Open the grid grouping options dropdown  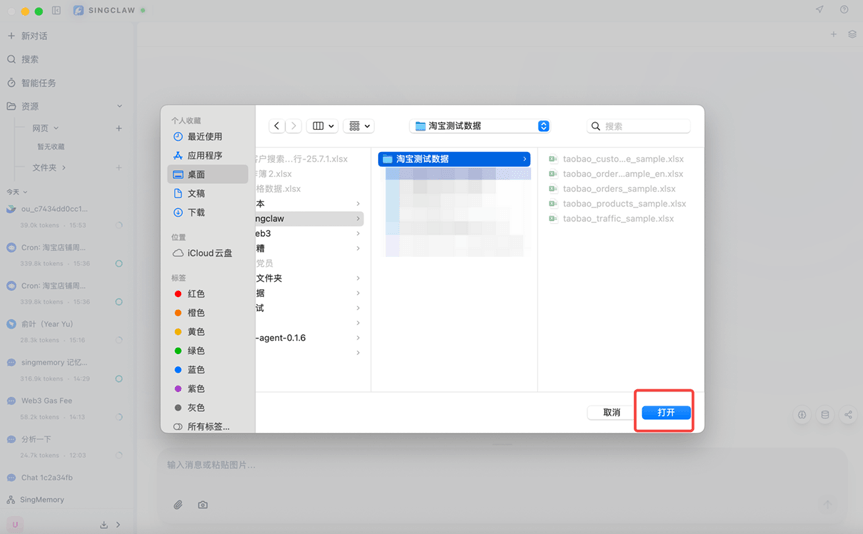[360, 126]
